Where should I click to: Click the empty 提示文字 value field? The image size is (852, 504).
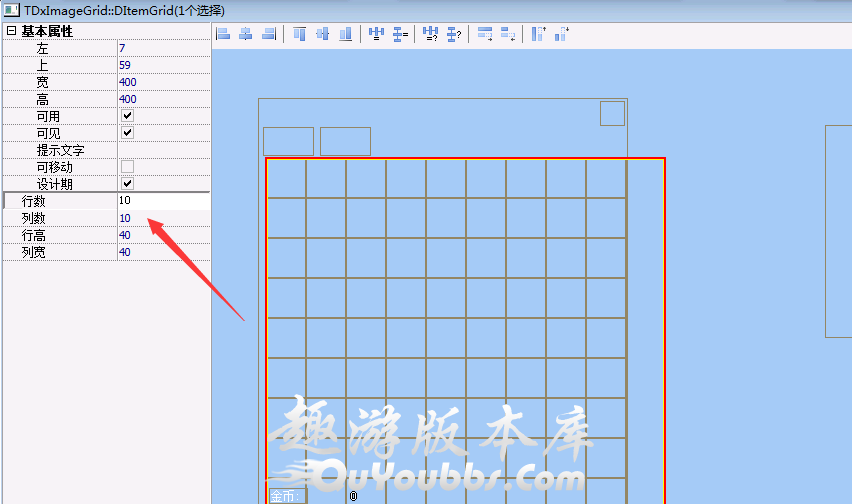click(164, 150)
